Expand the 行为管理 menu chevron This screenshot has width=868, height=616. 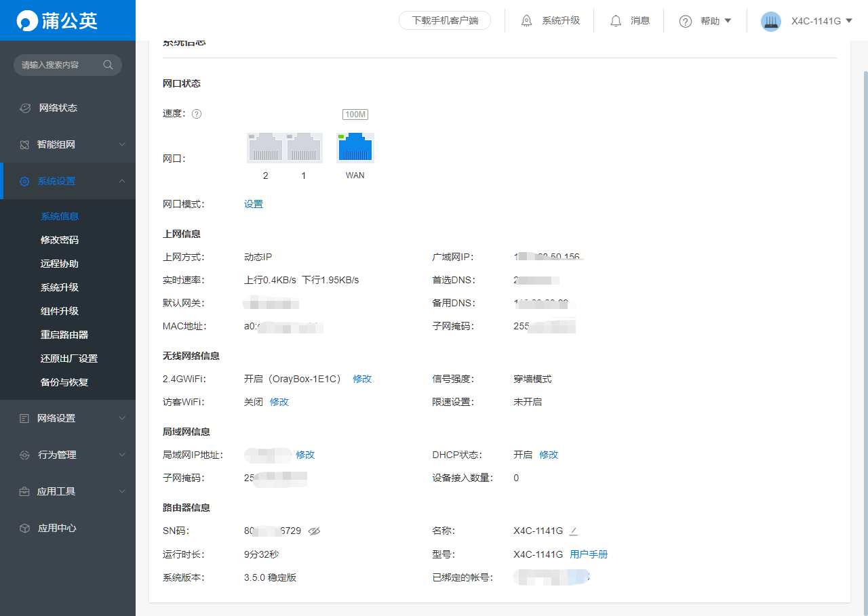click(122, 455)
